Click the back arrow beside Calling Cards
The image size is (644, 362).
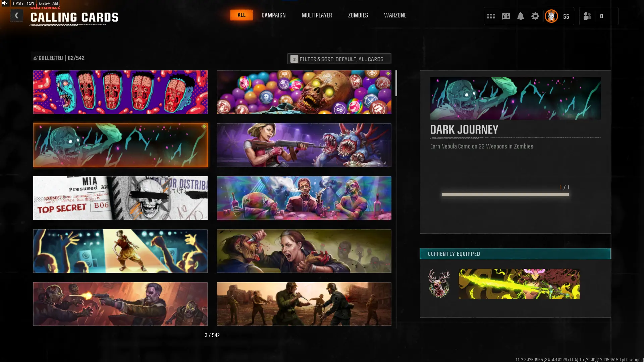(x=16, y=15)
